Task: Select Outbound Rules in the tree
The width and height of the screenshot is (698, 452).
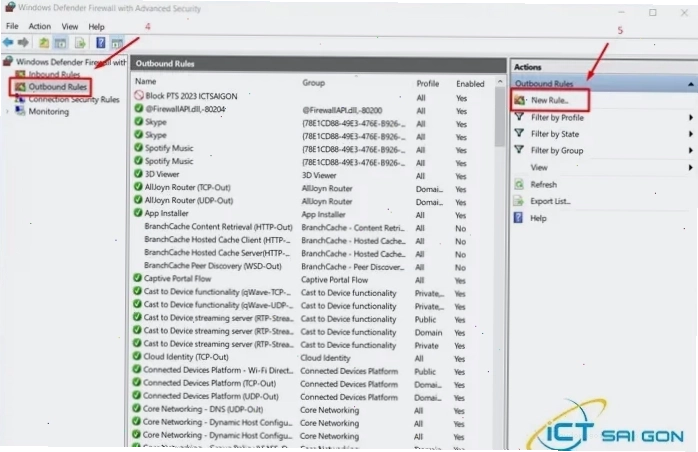Action: tap(57, 87)
